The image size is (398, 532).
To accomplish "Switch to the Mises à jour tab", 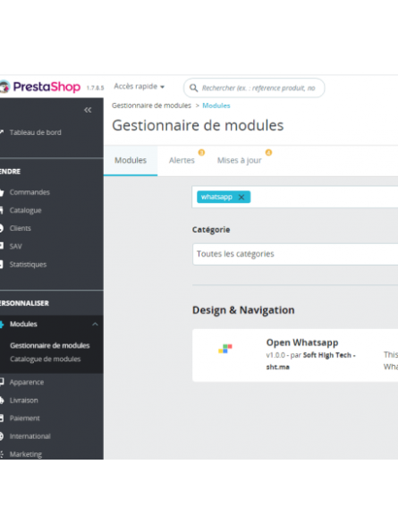I will (x=239, y=160).
